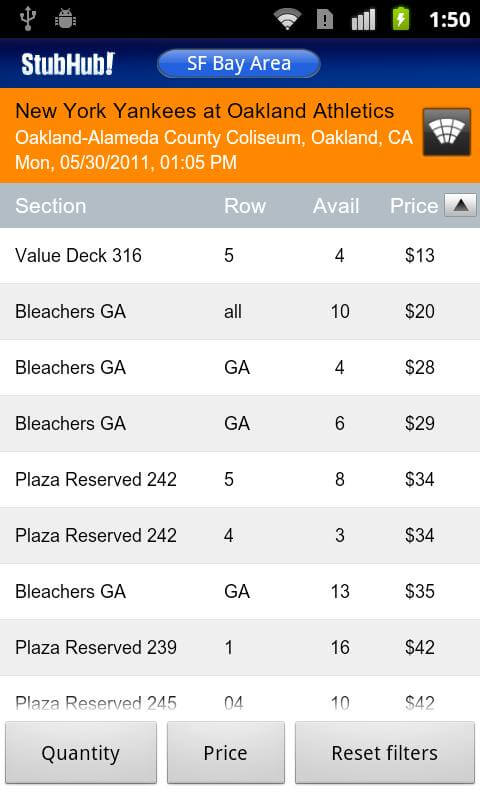Tap the StubHub logo
This screenshot has width=480, height=800.
click(67, 64)
